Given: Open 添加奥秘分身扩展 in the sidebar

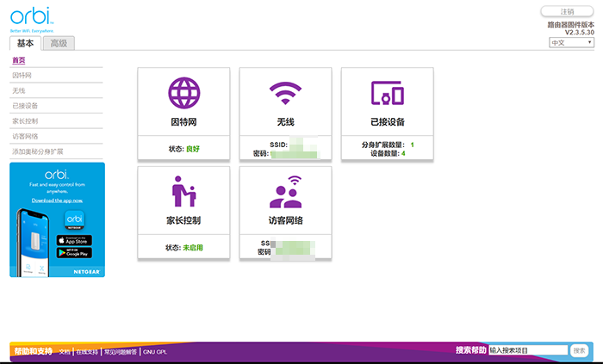Looking at the screenshot, I should coord(38,151).
